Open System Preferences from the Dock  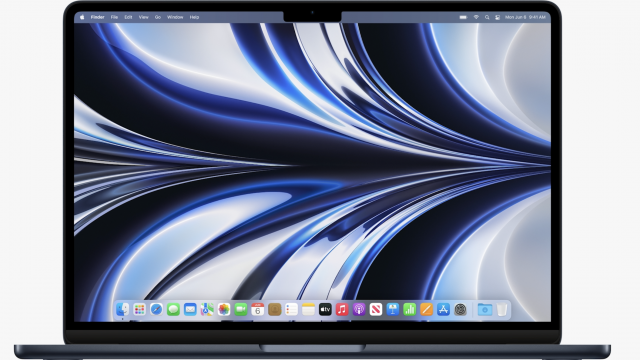click(460, 309)
